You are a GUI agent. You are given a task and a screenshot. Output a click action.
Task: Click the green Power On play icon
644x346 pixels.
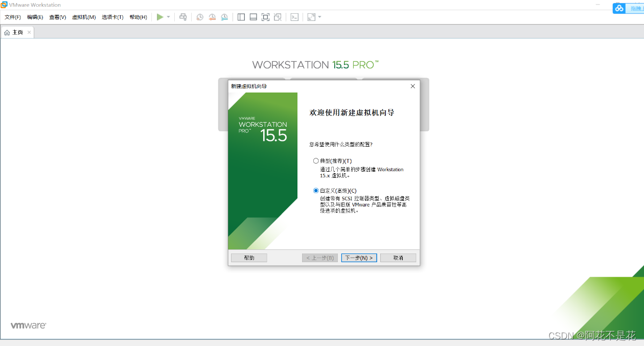click(160, 17)
